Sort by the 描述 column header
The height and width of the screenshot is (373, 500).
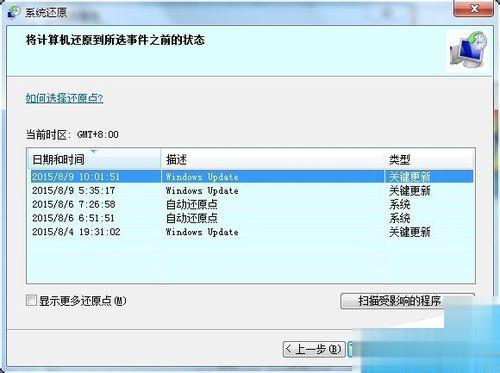click(x=273, y=160)
